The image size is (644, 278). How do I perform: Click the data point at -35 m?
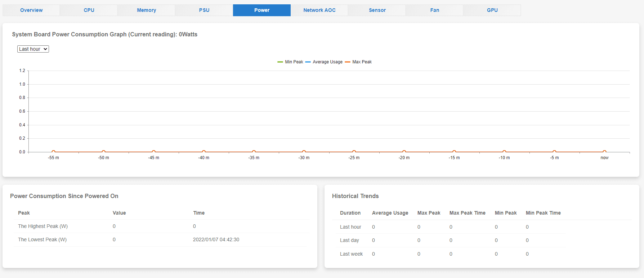point(254,152)
